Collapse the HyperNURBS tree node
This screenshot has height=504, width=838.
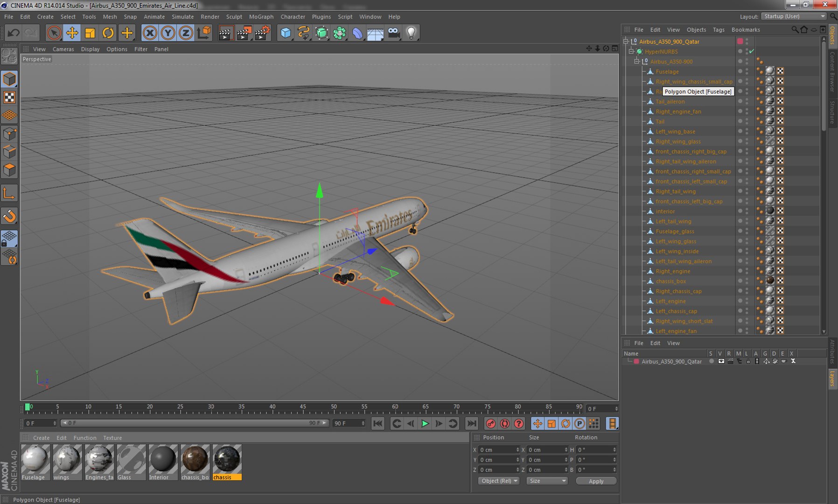[x=631, y=51]
